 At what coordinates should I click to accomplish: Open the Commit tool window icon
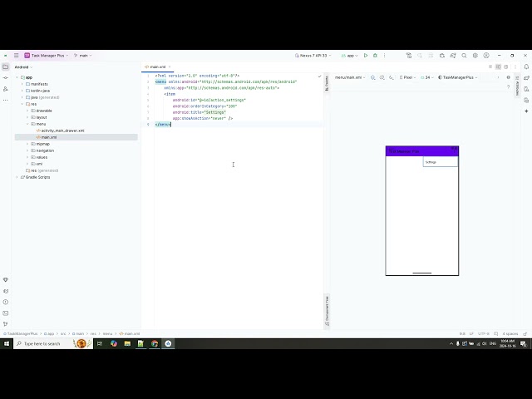coord(6,78)
